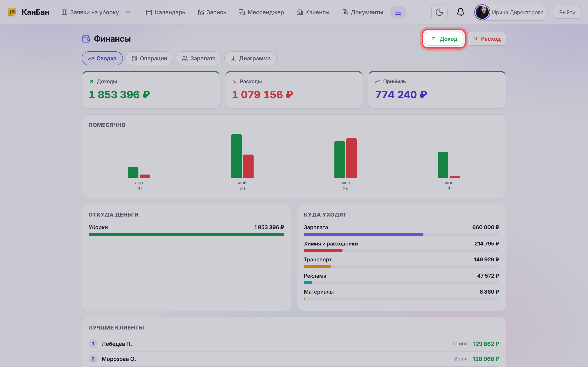Click Выйти to log out
The height and width of the screenshot is (367, 588).
click(567, 12)
